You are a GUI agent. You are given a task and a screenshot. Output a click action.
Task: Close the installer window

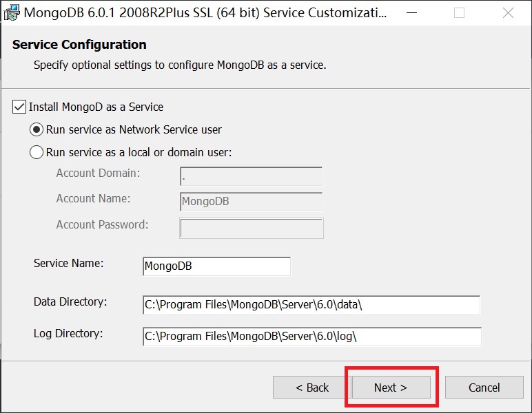508,13
